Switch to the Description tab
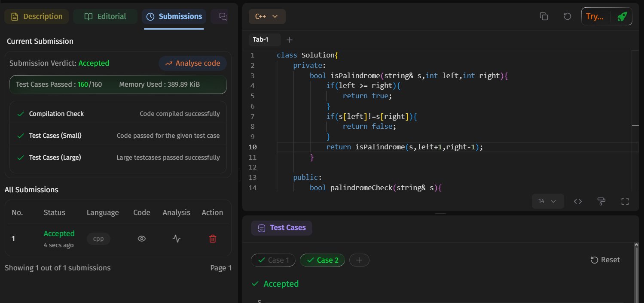 (37, 16)
